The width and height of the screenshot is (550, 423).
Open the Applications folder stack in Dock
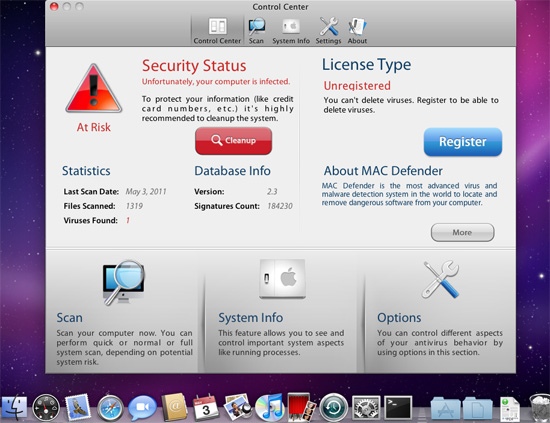(445, 408)
